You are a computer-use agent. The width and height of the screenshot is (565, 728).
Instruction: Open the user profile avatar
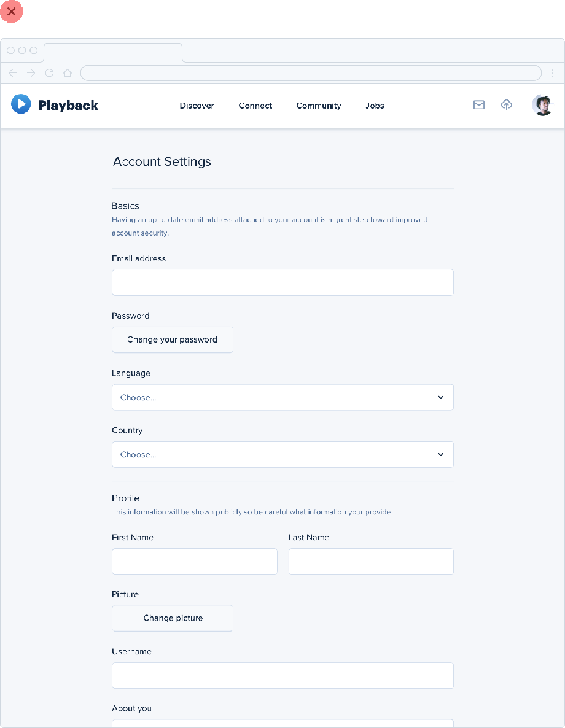click(542, 105)
